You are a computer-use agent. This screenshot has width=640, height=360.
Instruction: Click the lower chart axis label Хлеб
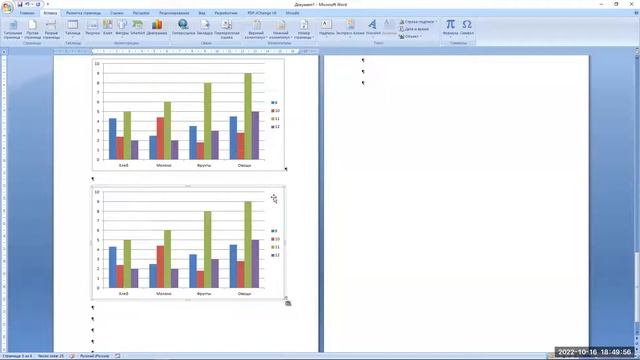click(123, 293)
